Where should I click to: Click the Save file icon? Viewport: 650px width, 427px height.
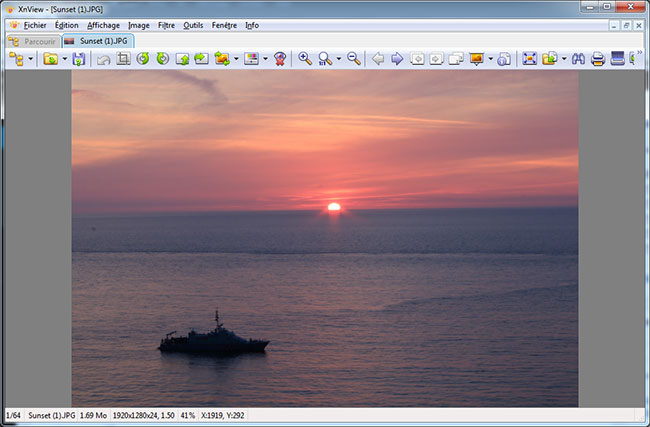click(x=78, y=60)
